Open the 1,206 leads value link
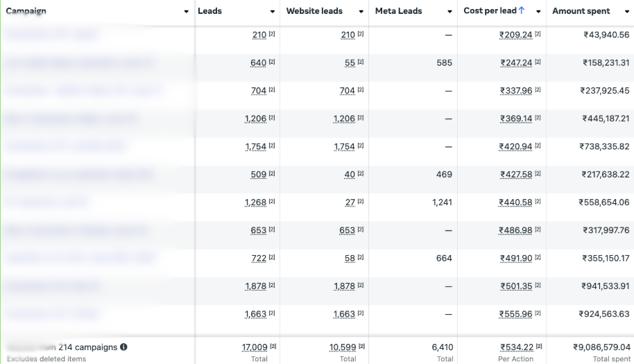Viewport: 634px width, 364px height. [x=255, y=119]
